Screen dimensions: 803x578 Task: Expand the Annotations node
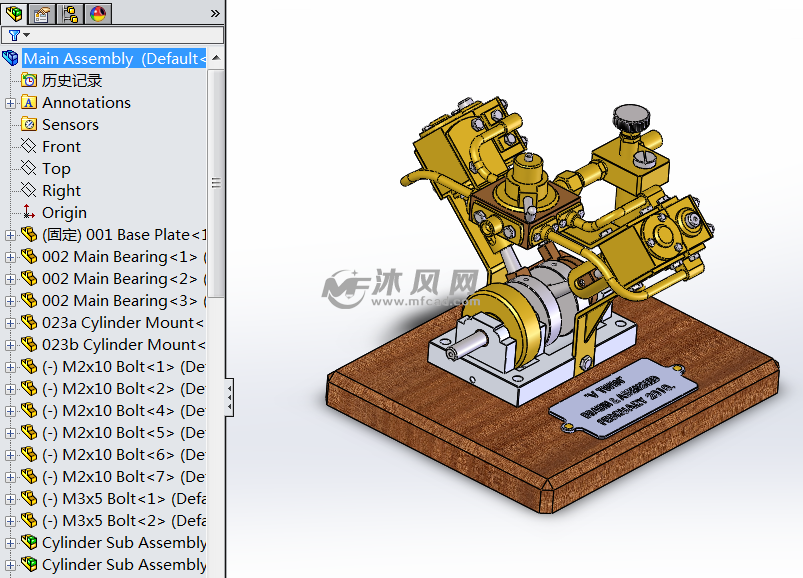pos(9,102)
